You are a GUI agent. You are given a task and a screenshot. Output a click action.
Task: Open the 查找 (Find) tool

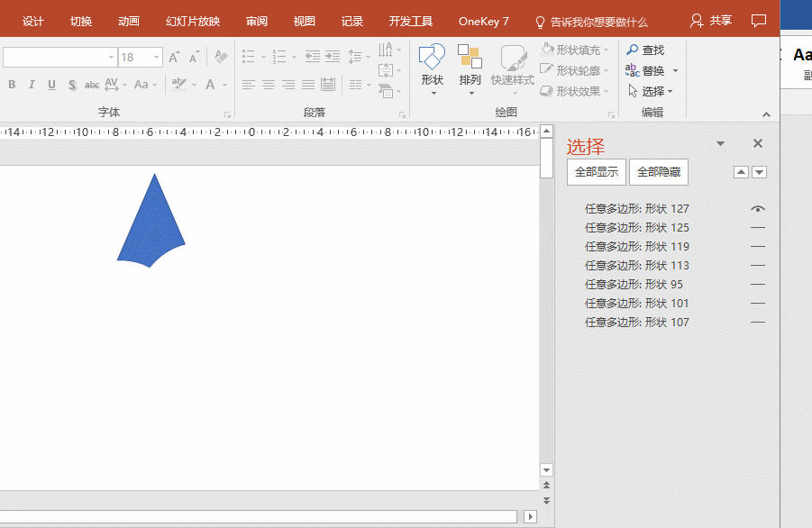(645, 50)
